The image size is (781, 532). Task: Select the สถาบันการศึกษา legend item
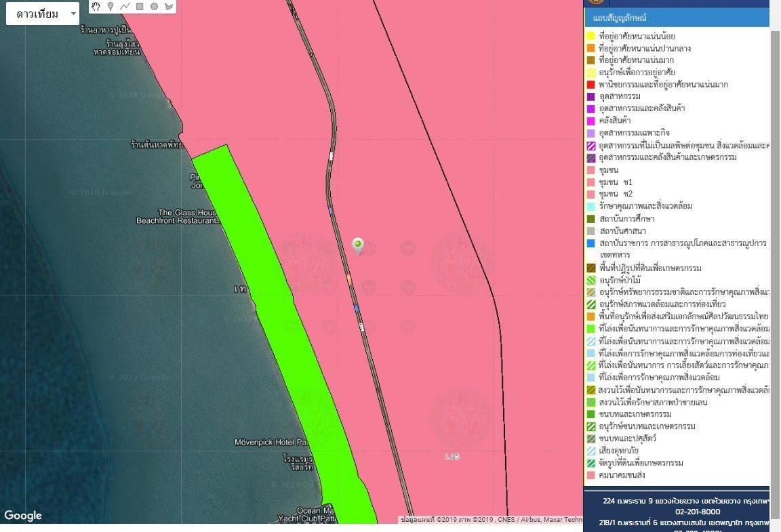point(626,219)
